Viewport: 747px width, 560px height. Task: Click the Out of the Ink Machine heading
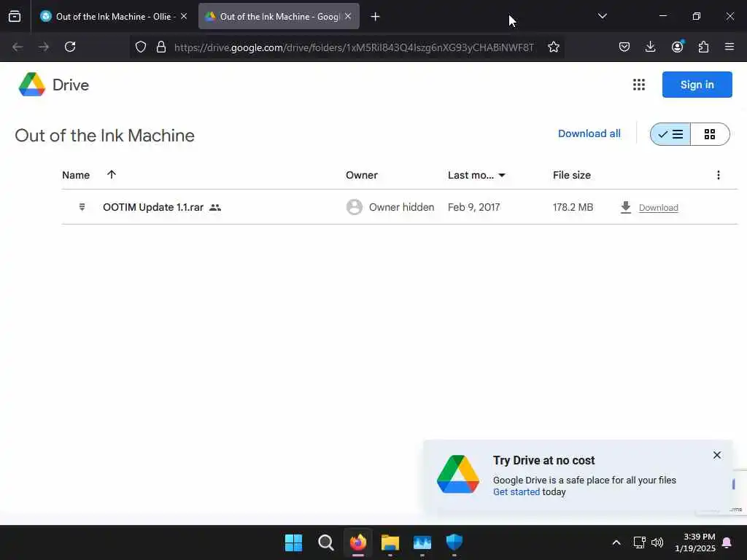(105, 136)
